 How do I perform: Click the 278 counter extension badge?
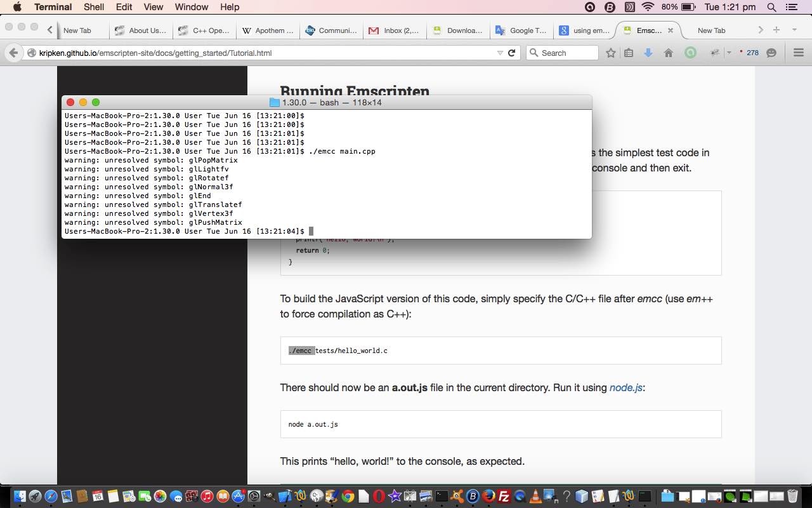(x=749, y=53)
